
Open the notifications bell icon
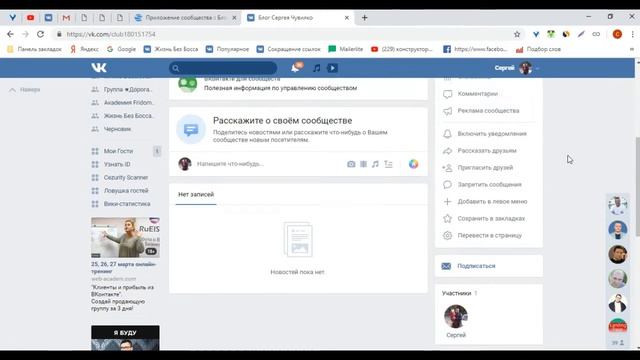pos(295,68)
